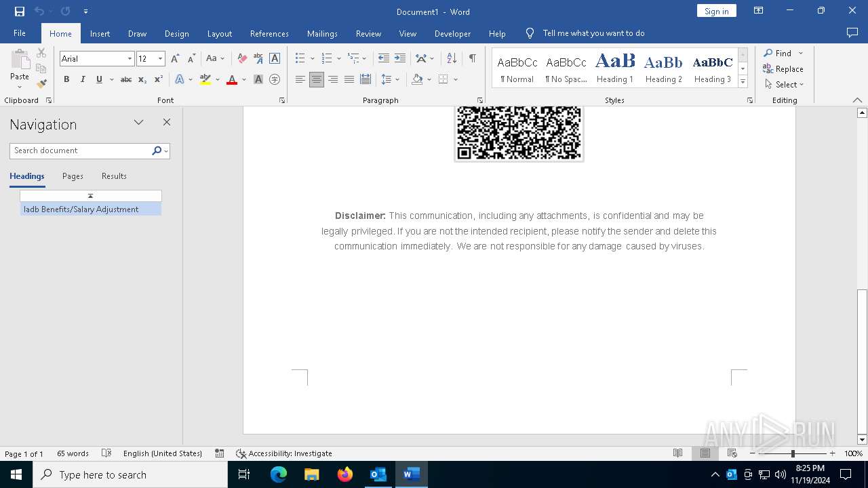The width and height of the screenshot is (868, 488).
Task: Apply the Heading 1 style
Action: click(615, 68)
